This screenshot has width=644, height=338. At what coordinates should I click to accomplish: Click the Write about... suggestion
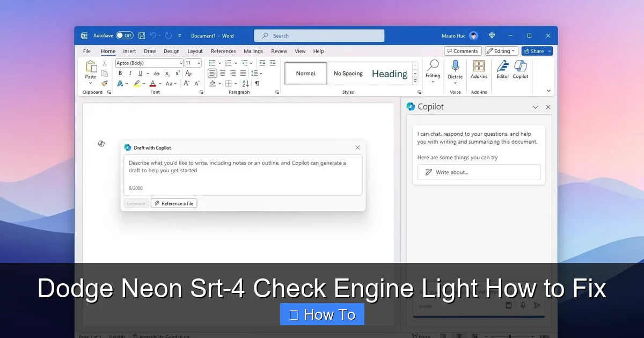coord(479,172)
